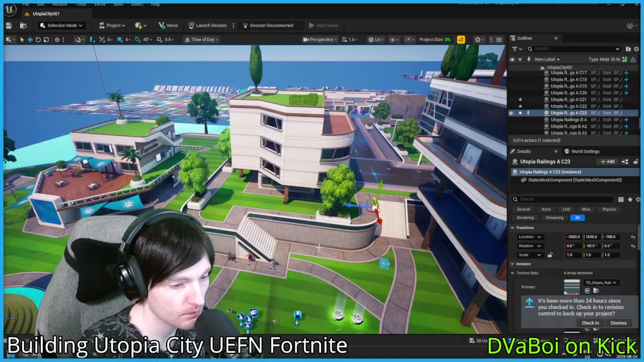Open the viewport settings gear menu
This screenshot has width=644, height=362.
[479, 39]
